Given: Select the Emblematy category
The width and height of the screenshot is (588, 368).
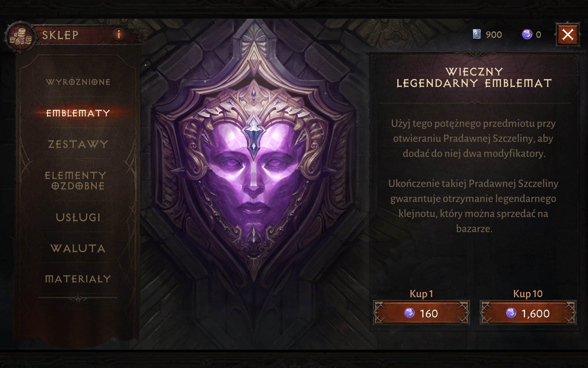Looking at the screenshot, I should pos(78,113).
